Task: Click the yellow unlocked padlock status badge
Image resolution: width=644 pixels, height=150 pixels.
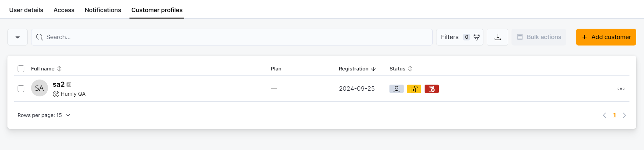Action: click(414, 89)
